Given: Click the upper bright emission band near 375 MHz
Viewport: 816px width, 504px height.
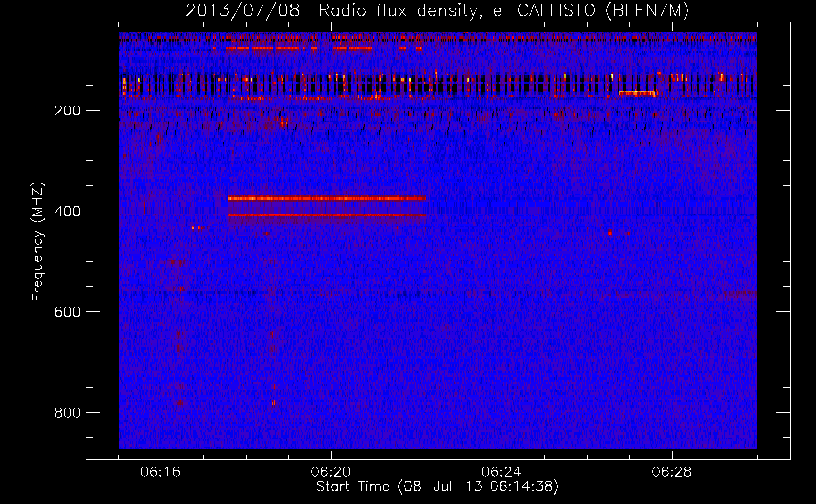Looking at the screenshot, I should coord(327,198).
